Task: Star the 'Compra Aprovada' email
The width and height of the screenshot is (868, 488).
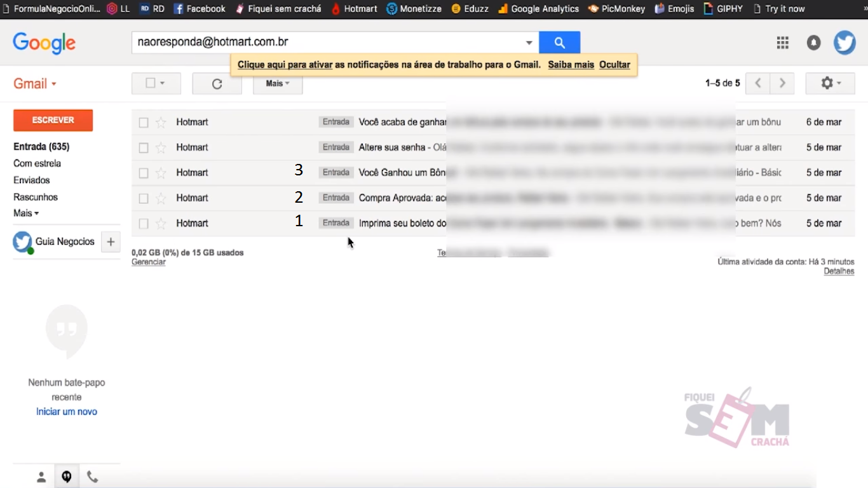Action: [x=161, y=198]
